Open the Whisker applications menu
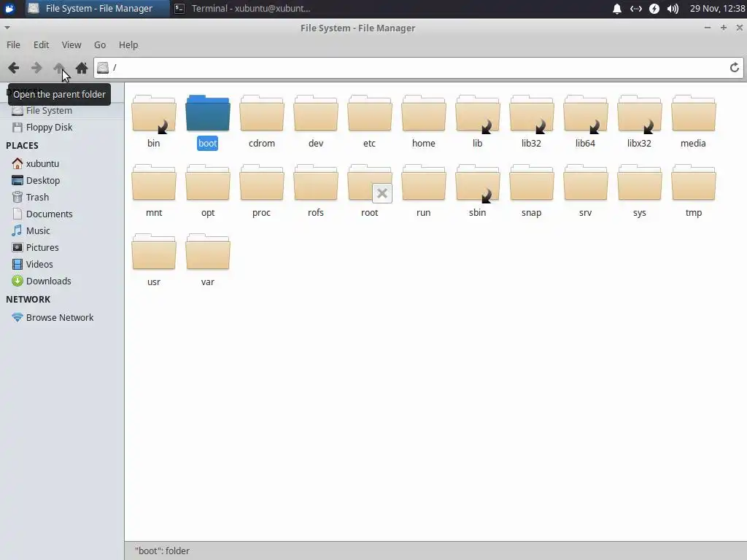The height and width of the screenshot is (560, 747). click(x=9, y=9)
